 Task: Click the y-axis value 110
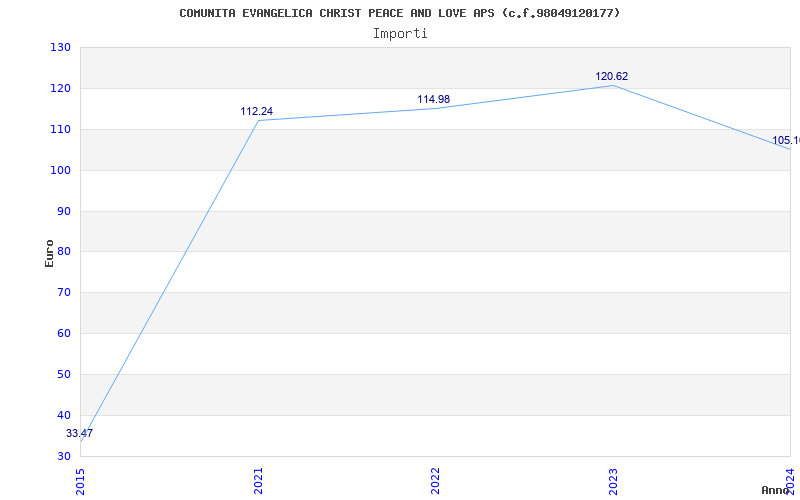pyautogui.click(x=60, y=130)
